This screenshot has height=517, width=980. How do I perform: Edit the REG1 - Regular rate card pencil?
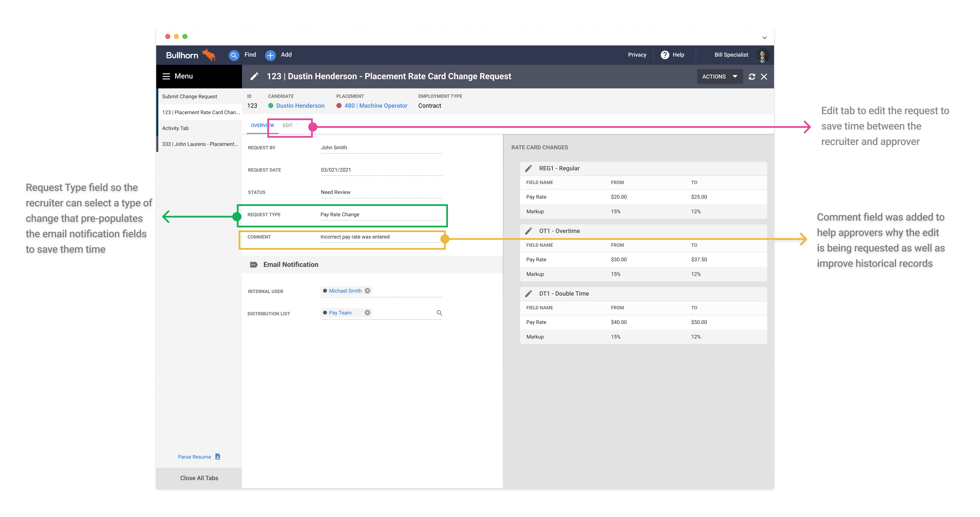[x=528, y=168]
